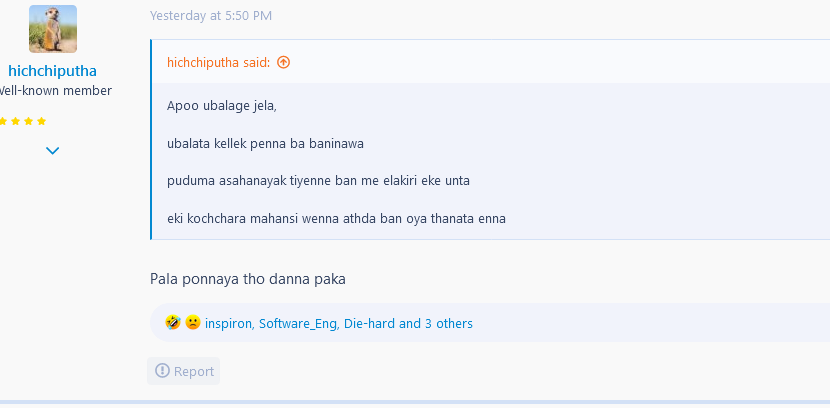Report this post
The height and width of the screenshot is (408, 830).
[184, 371]
